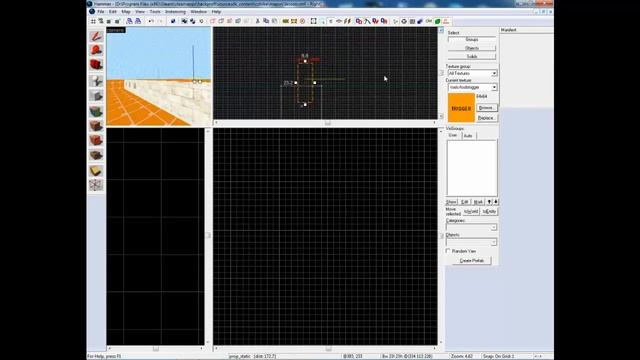Open the File menu
The image size is (640, 360).
click(x=100, y=12)
